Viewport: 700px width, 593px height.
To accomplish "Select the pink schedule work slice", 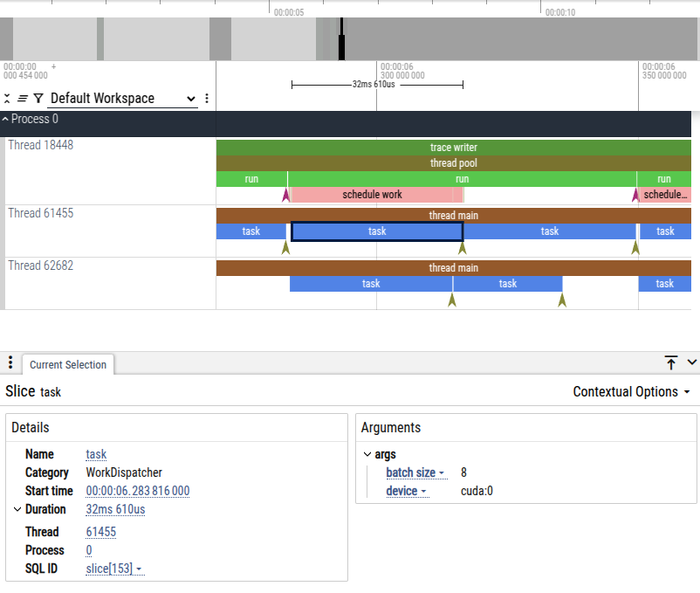I will pyautogui.click(x=373, y=195).
